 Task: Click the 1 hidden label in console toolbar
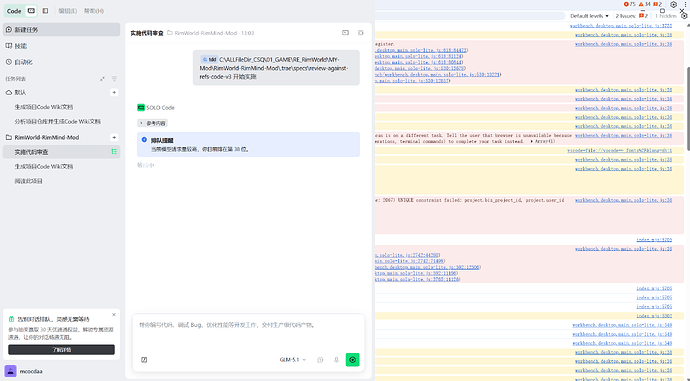(x=666, y=16)
